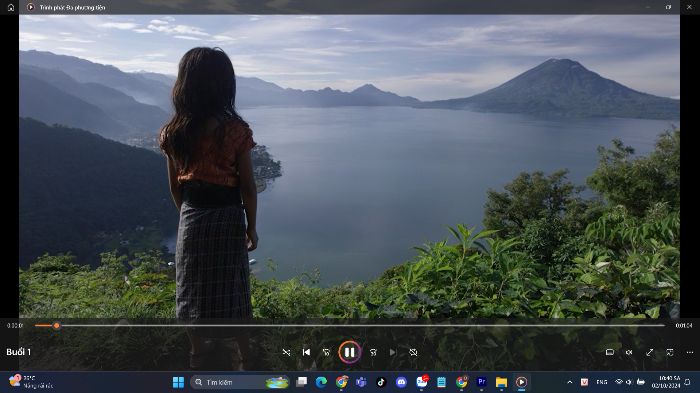700x393 pixels.
Task: Restore down the Media Player window
Action: (668, 7)
